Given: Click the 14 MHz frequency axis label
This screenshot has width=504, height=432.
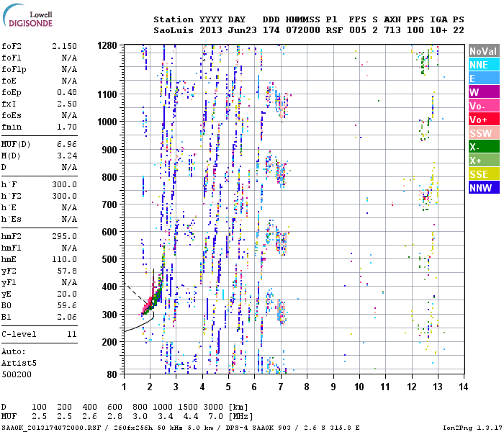Looking at the screenshot, I should pyautogui.click(x=463, y=387).
